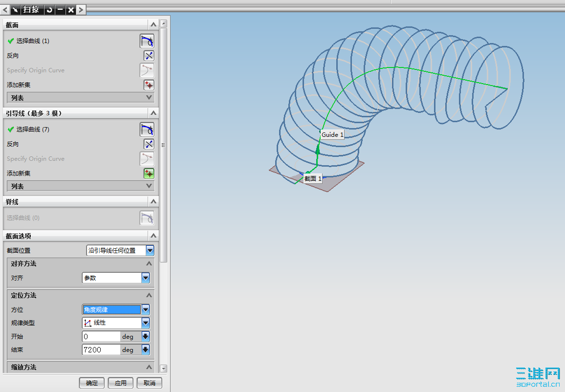Click the 选择曲线 (0) row in 脊线
Screen dimensions: 565x392
[81, 218]
